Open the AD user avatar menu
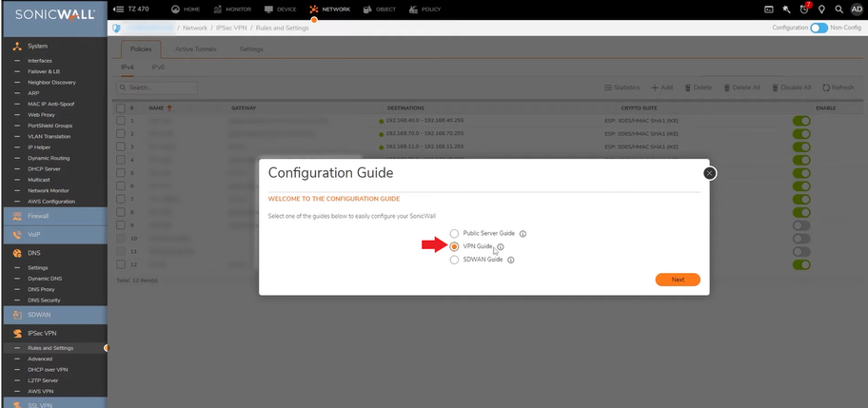 857,10
